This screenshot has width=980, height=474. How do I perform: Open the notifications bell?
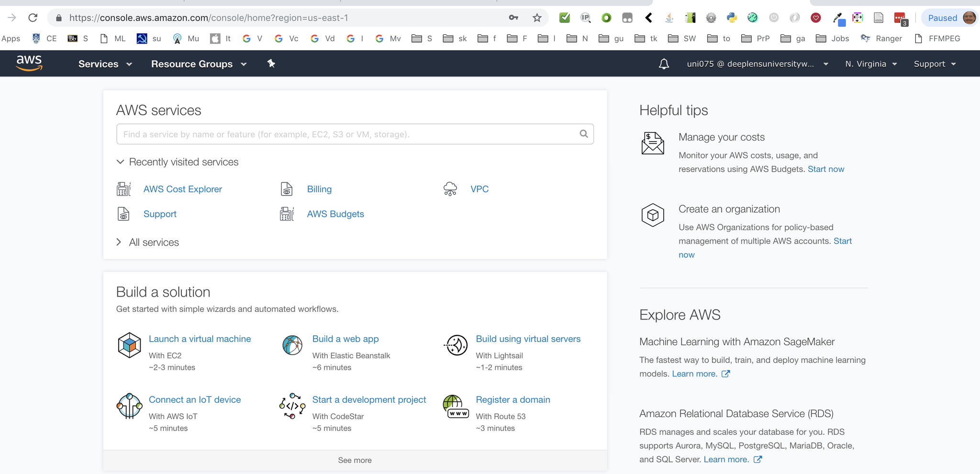pos(664,64)
